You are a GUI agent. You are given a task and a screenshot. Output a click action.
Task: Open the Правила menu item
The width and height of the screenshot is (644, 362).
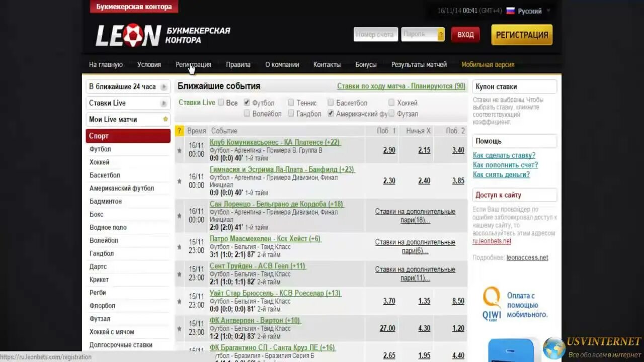point(238,64)
